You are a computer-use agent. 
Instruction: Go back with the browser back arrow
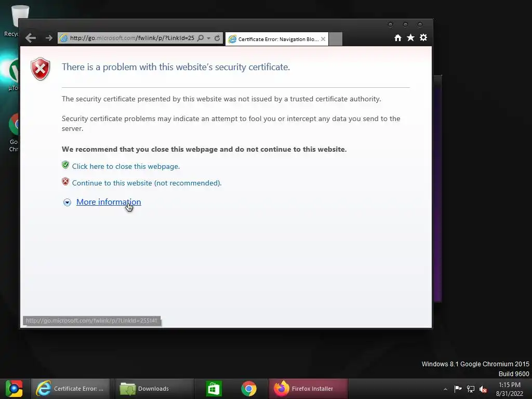tap(31, 38)
